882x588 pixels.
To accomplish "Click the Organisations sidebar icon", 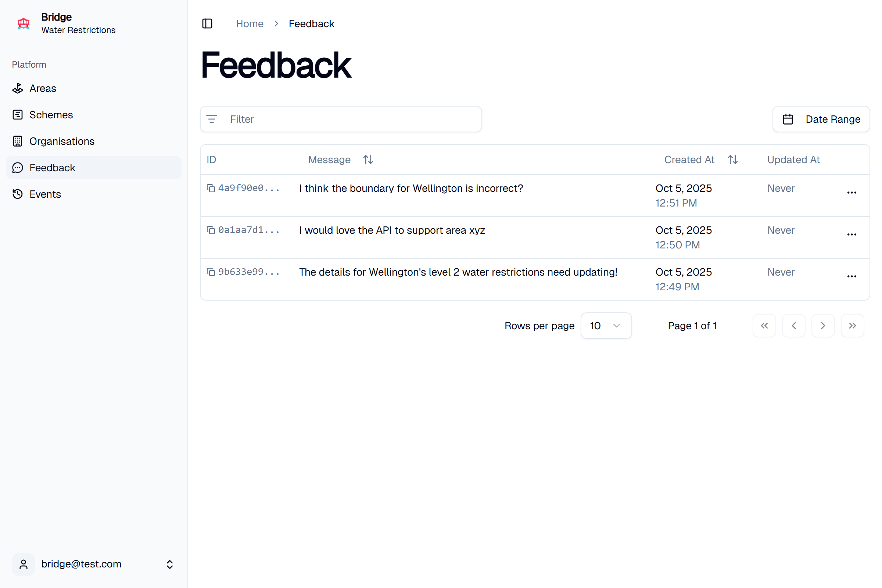I will [18, 141].
